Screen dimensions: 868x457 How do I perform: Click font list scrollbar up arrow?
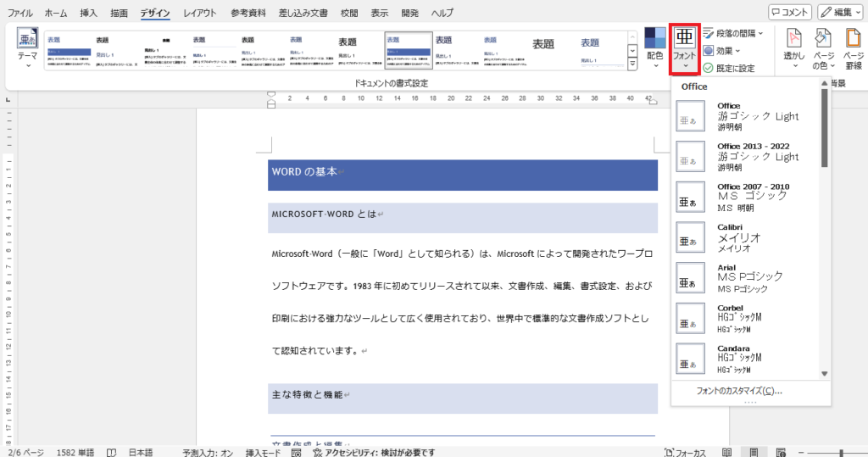pyautogui.click(x=824, y=83)
